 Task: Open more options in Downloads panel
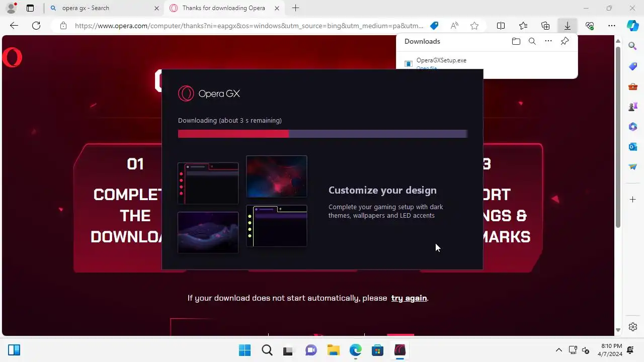(x=548, y=41)
